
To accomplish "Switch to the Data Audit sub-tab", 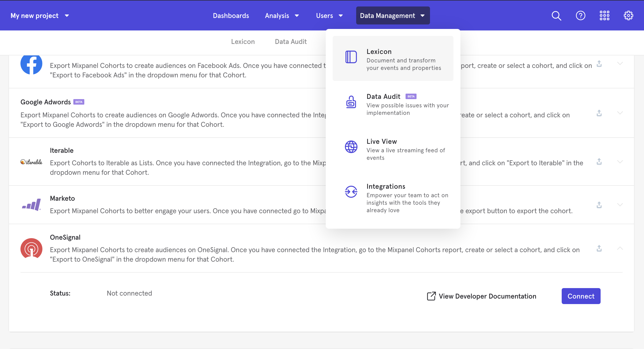I will [291, 41].
